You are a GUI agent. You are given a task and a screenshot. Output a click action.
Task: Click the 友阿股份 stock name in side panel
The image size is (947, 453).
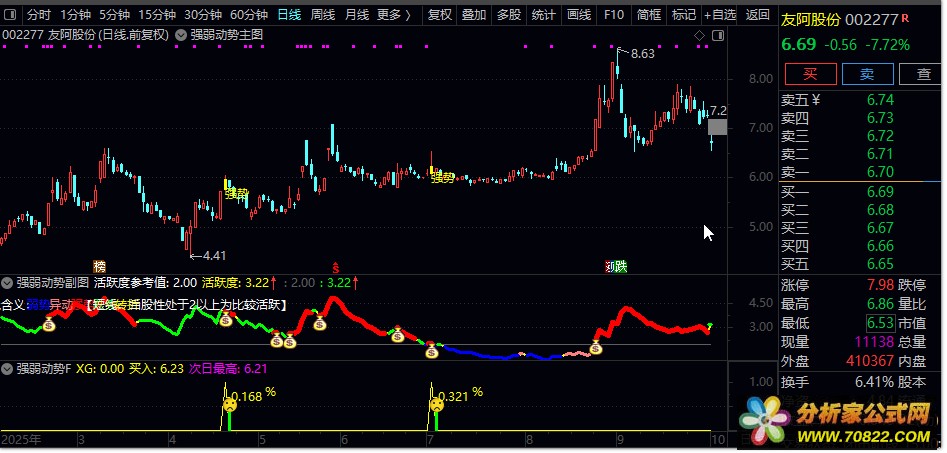coord(811,20)
